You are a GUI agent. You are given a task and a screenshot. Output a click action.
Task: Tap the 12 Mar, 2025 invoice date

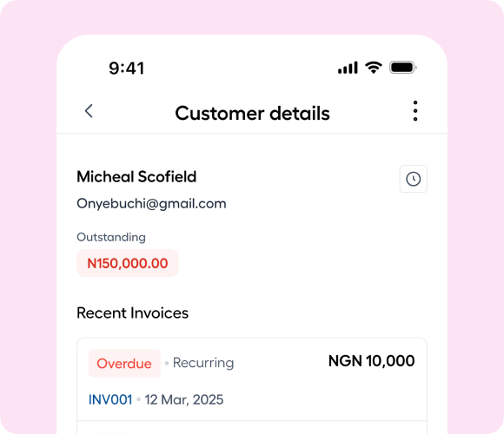pyautogui.click(x=184, y=400)
